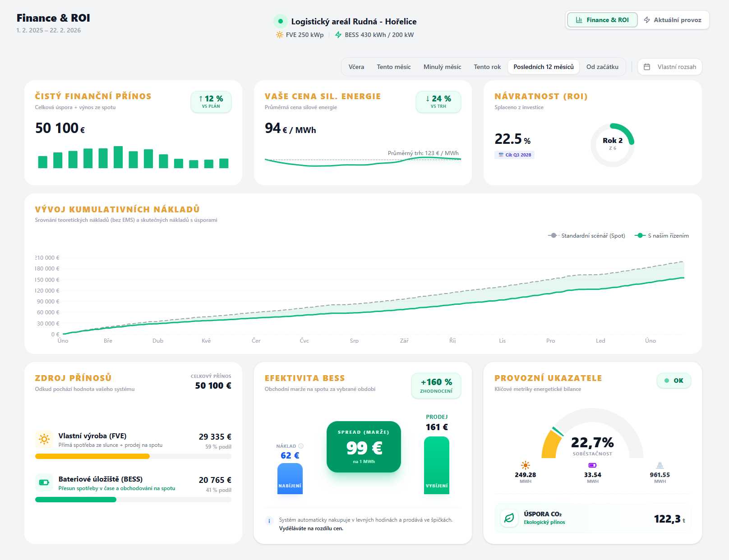
Task: Click the leaf icon in Úspora CO₂ row
Action: point(509,518)
